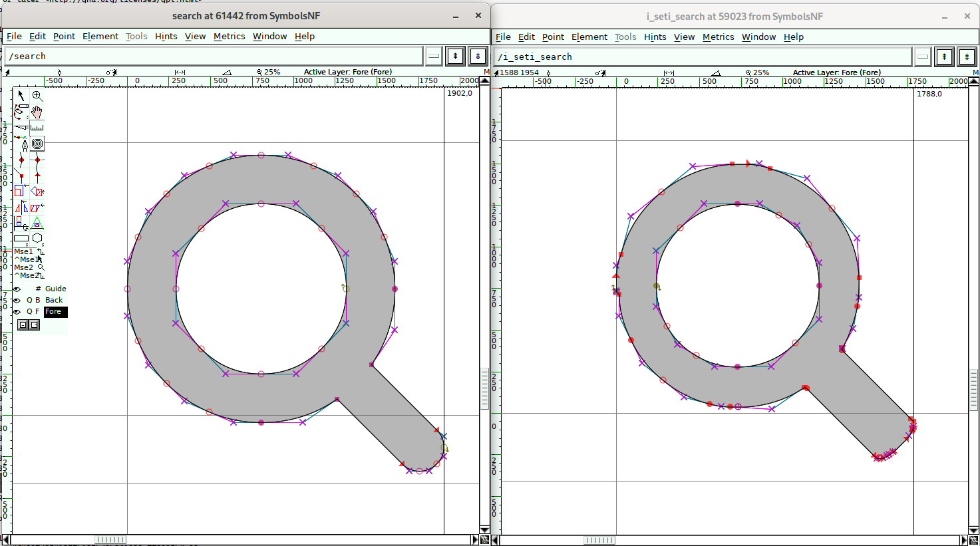Select the Ruler measurement tool

click(37, 128)
